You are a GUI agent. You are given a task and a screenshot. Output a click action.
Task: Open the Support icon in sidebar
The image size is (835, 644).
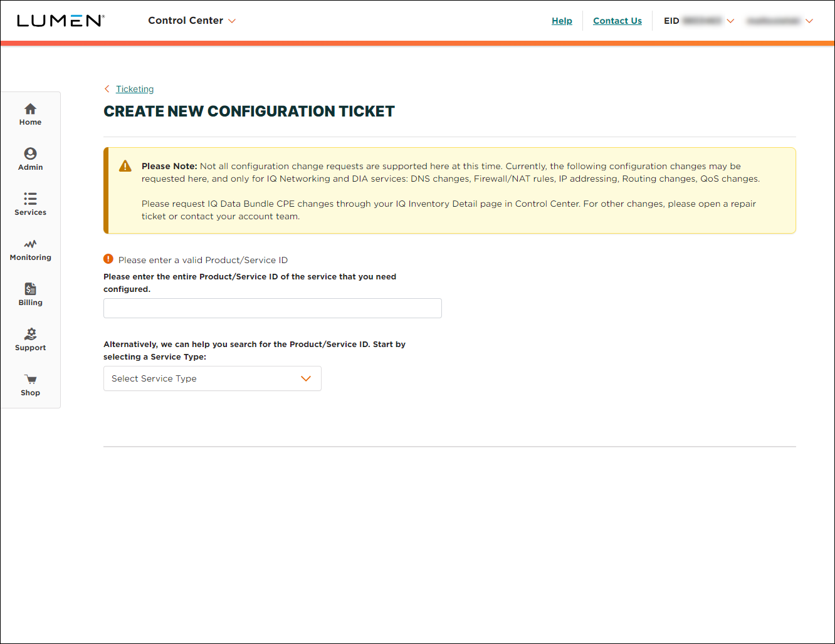pos(30,334)
